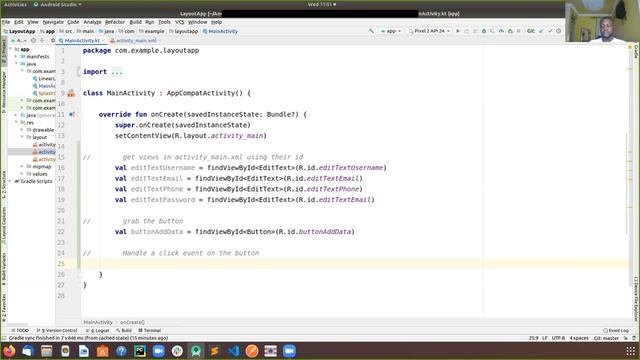Open the Logcat tool window
Viewport: 640px width, 360px height.
tap(98, 330)
